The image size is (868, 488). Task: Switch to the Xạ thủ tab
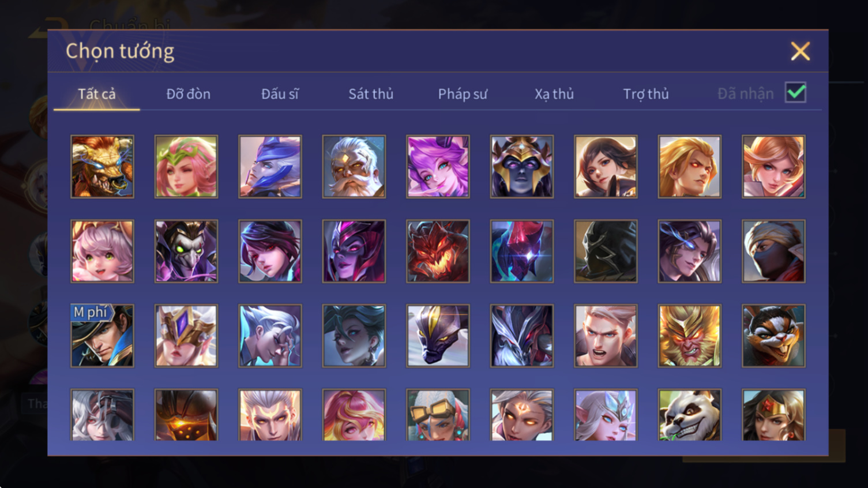pyautogui.click(x=554, y=93)
